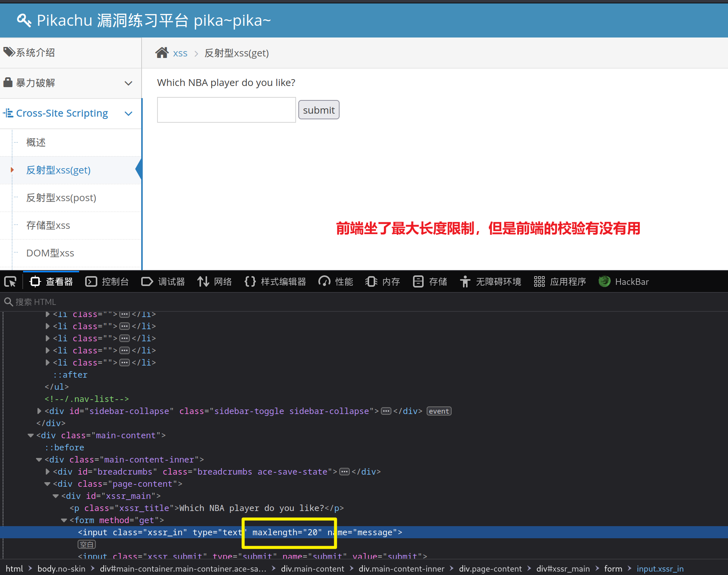Screen dimensions: 728x575
Task: Open the Inspector (查看器) tab
Action: pyautogui.click(x=51, y=282)
